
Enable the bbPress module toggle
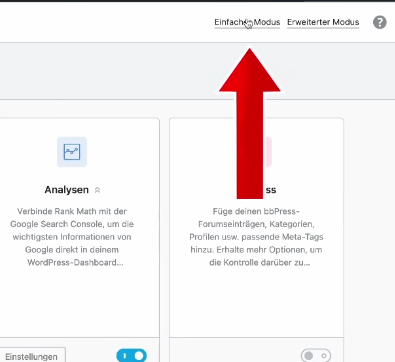click(x=316, y=356)
